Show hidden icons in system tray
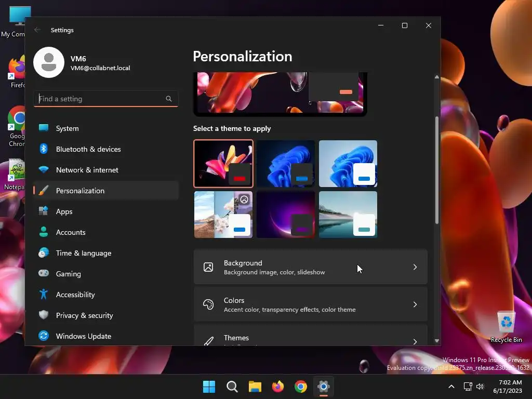This screenshot has height=399, width=532. click(451, 387)
